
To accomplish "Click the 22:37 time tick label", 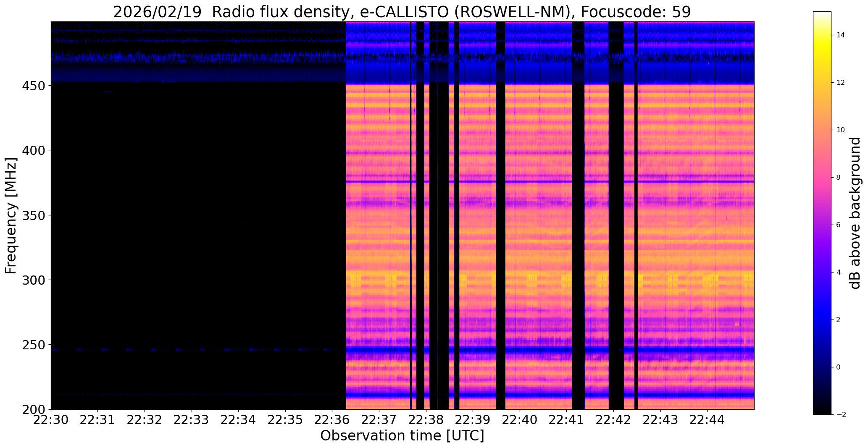I will 379,419.
